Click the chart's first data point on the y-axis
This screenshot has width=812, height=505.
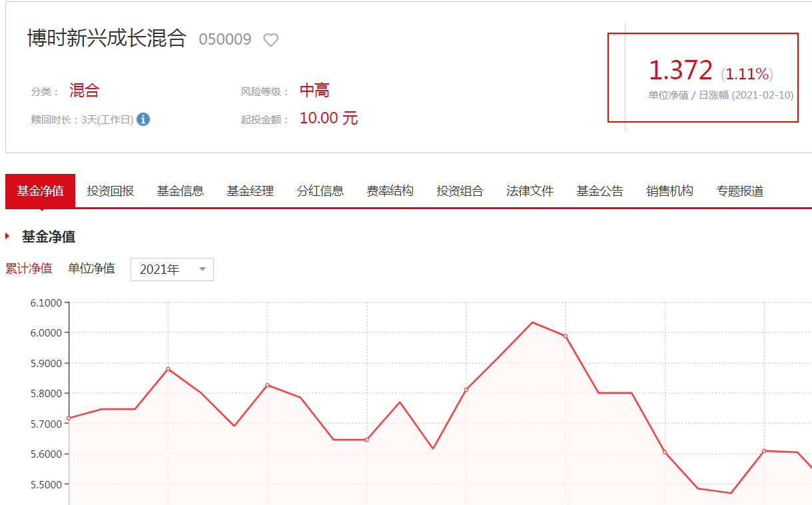[69, 418]
